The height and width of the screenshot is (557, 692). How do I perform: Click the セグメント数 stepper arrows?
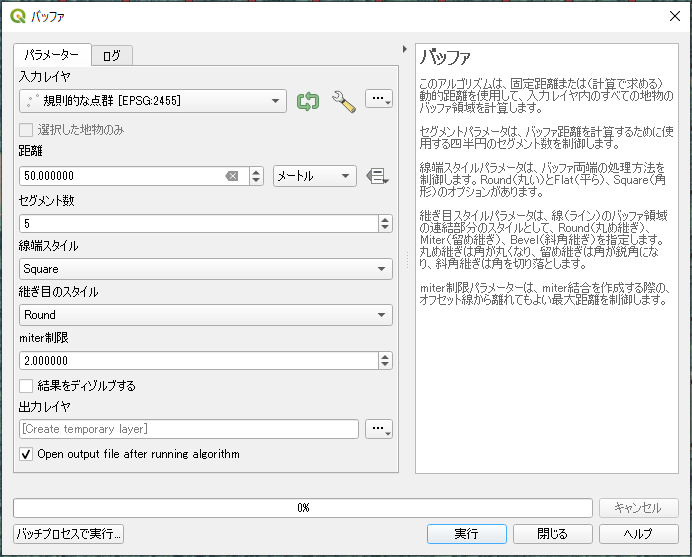(x=385, y=224)
